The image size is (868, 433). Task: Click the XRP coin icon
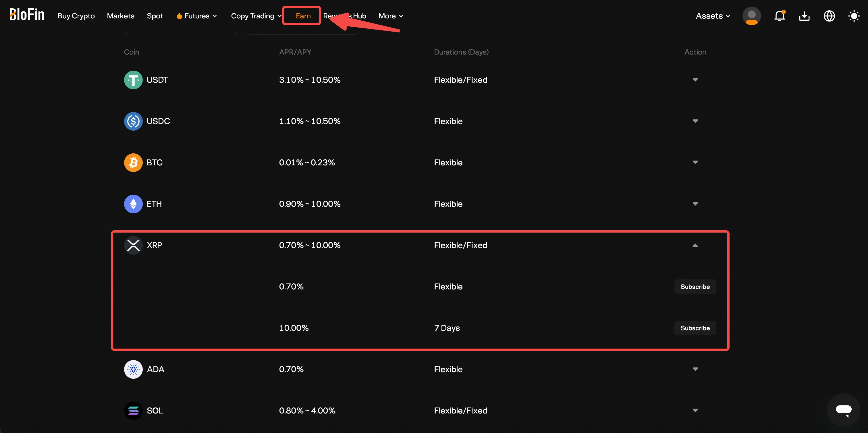(x=133, y=245)
